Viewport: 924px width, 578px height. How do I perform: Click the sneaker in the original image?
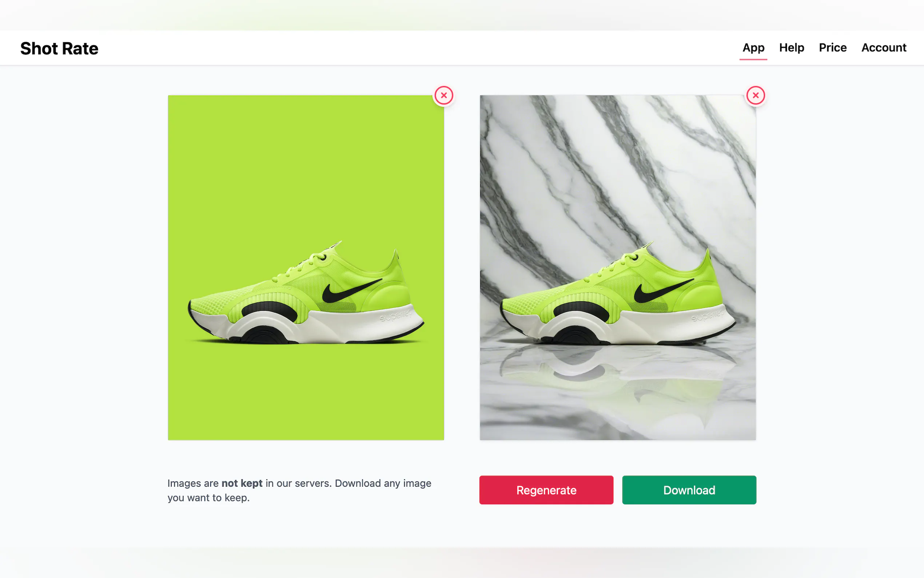(306, 302)
